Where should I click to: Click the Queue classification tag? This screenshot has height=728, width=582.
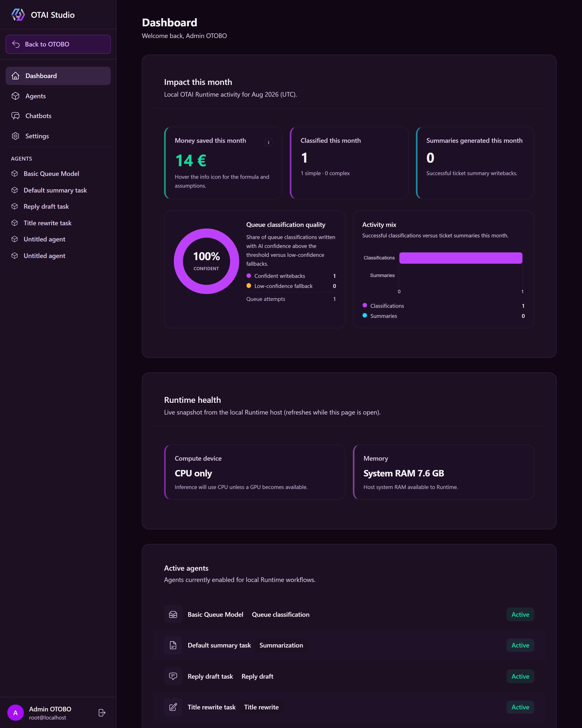pos(281,615)
